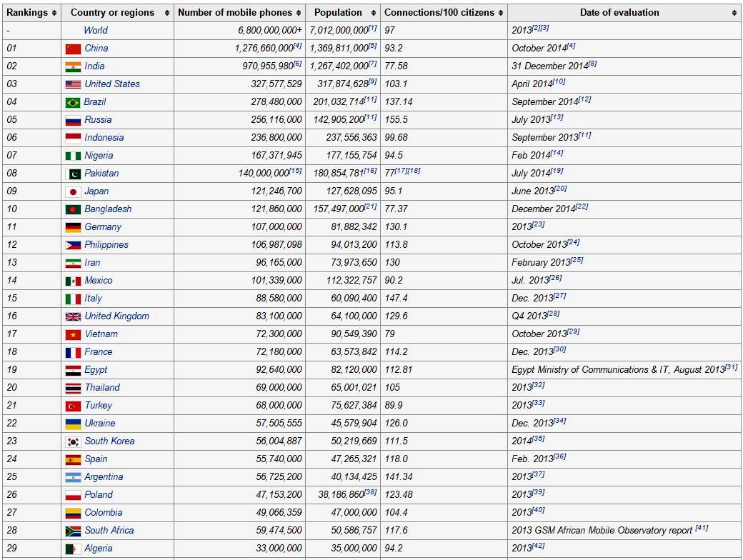
Task: Open the Poland country link
Action: pyautogui.click(x=99, y=494)
